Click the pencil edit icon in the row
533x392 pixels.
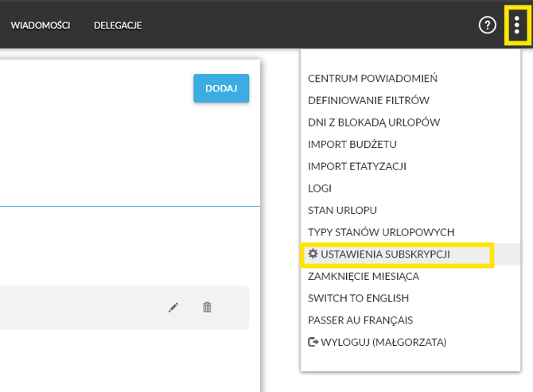coord(173,308)
